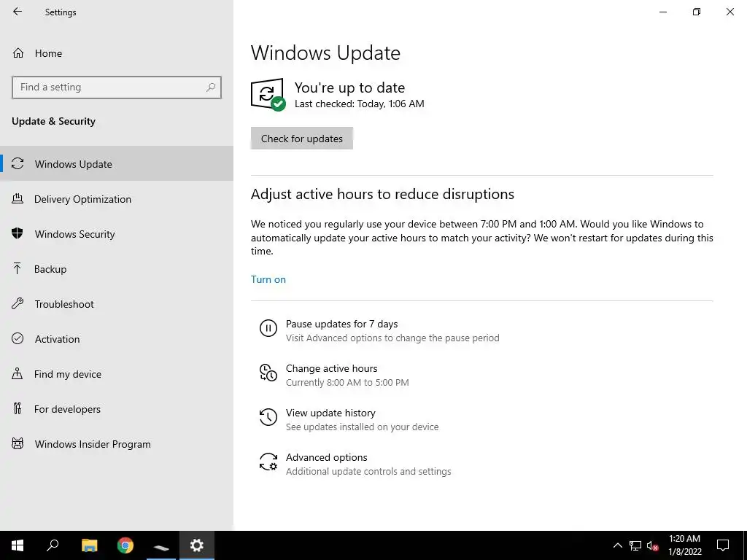Click the gear-arrows icon for Advanced options
The height and width of the screenshot is (560, 747).
tap(268, 462)
